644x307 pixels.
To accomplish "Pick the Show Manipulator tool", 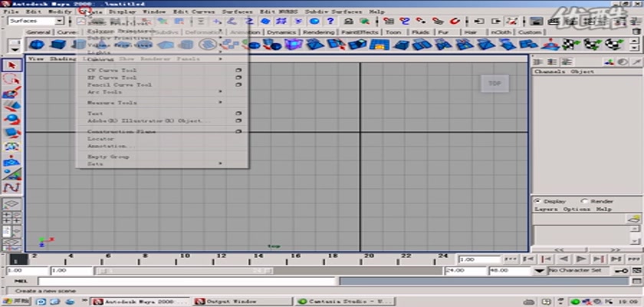I will pyautogui.click(x=12, y=174).
